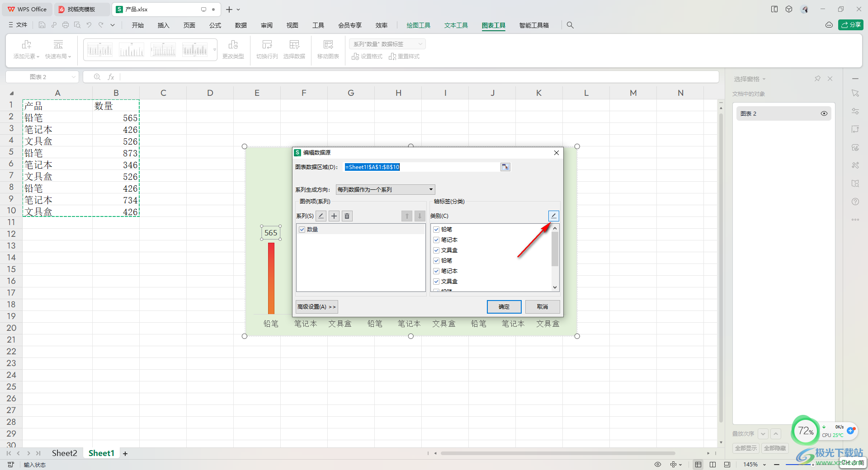Click the save icon in quick toolbar
Viewport: 868px width, 470px height.
[42, 25]
